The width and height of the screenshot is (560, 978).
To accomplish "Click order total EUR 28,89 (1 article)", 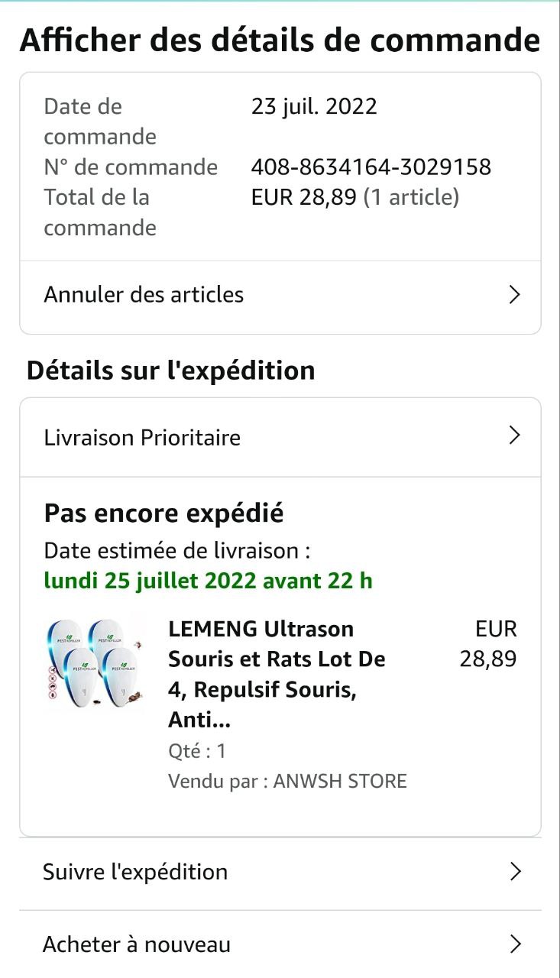I will [x=355, y=197].
